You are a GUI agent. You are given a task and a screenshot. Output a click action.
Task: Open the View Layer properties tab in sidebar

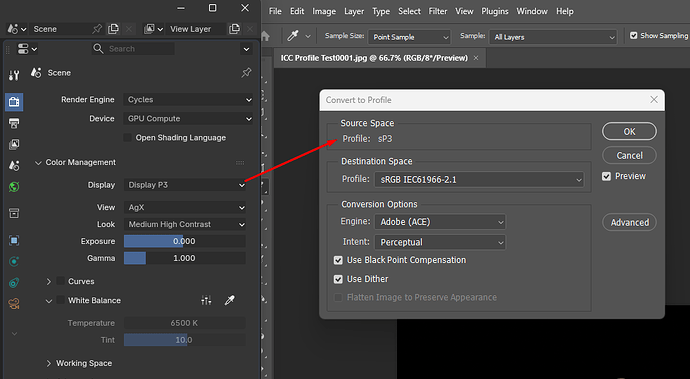click(x=14, y=144)
